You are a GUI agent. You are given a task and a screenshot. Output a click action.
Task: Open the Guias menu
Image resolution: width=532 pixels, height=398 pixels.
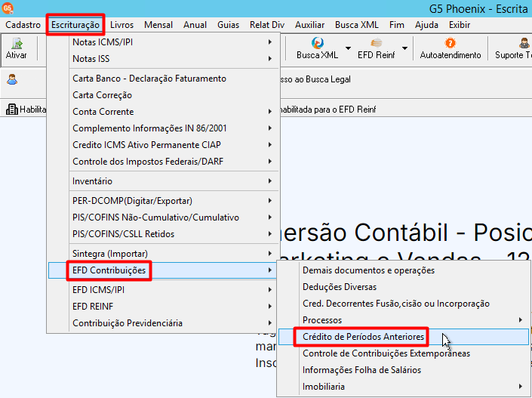[x=229, y=25]
